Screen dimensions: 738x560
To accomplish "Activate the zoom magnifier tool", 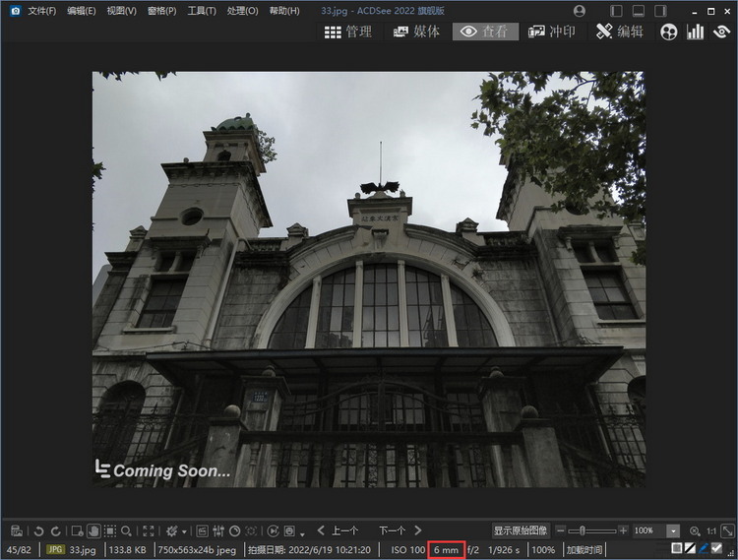I will pos(128,530).
